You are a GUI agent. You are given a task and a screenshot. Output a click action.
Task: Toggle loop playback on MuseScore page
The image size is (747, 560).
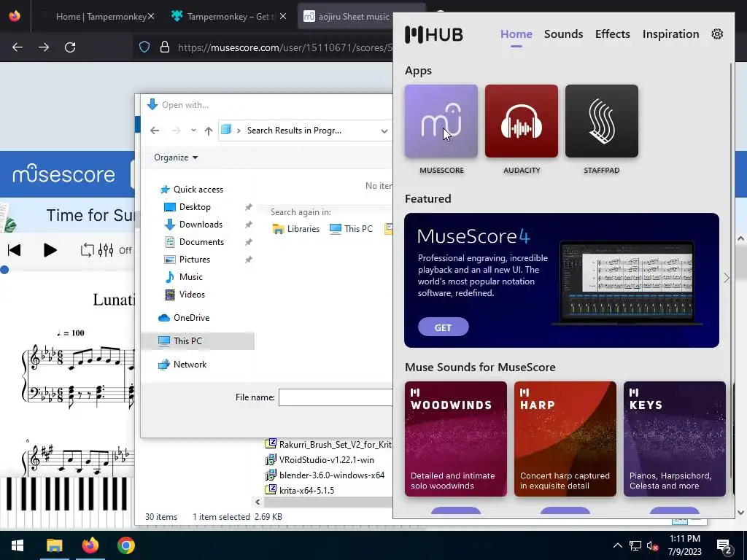[x=87, y=250]
